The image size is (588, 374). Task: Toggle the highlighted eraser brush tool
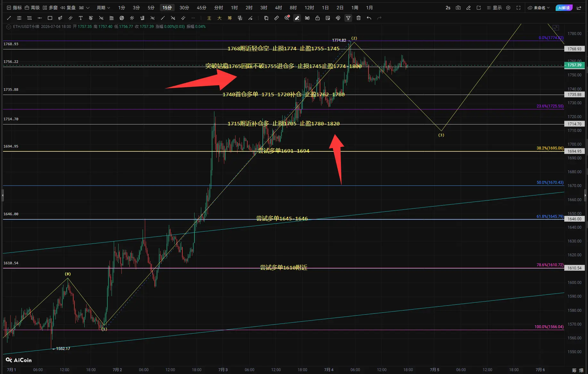tap(297, 18)
